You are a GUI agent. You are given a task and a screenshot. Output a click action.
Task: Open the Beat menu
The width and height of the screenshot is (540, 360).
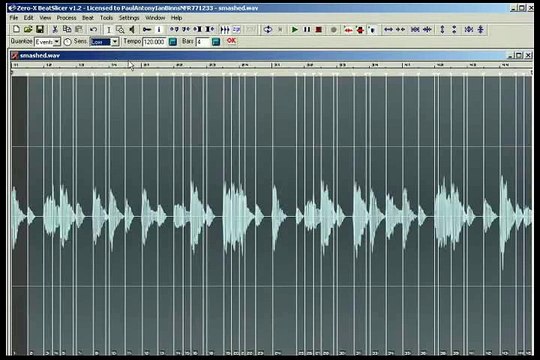point(88,18)
